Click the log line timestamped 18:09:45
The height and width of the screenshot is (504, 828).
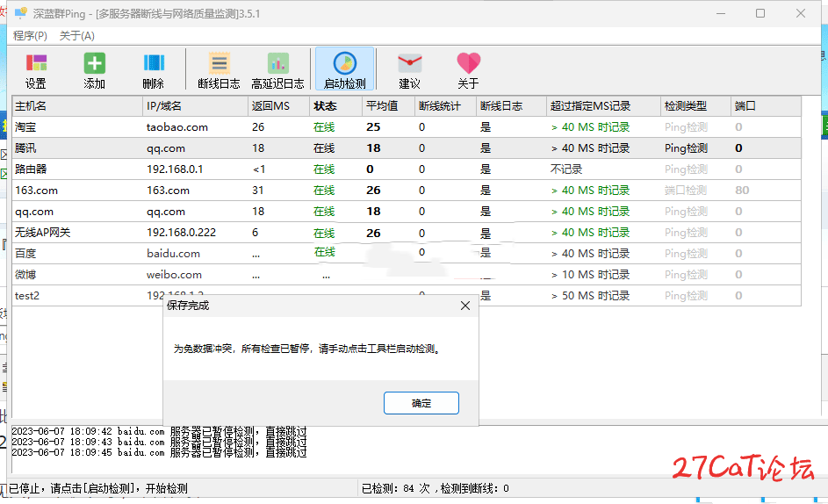(x=159, y=453)
